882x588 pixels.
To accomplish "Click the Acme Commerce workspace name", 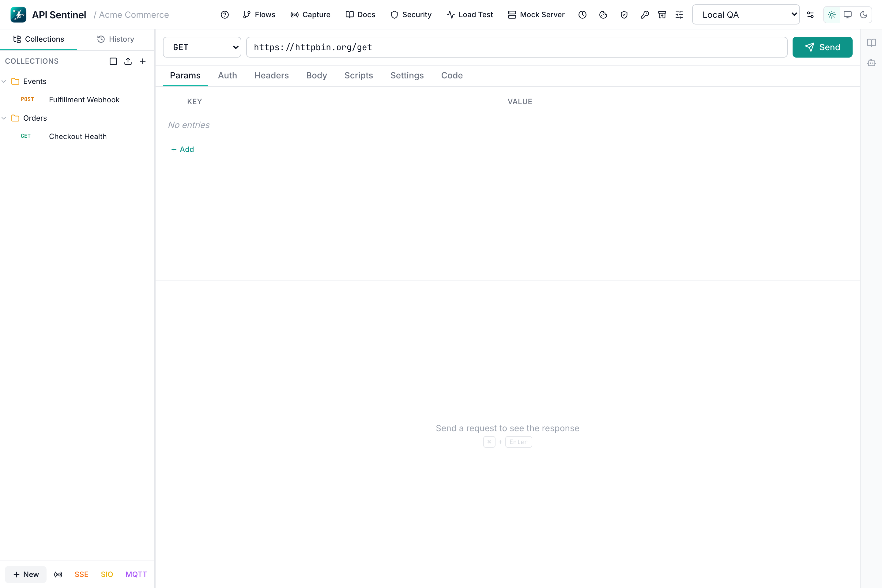I will tap(134, 15).
